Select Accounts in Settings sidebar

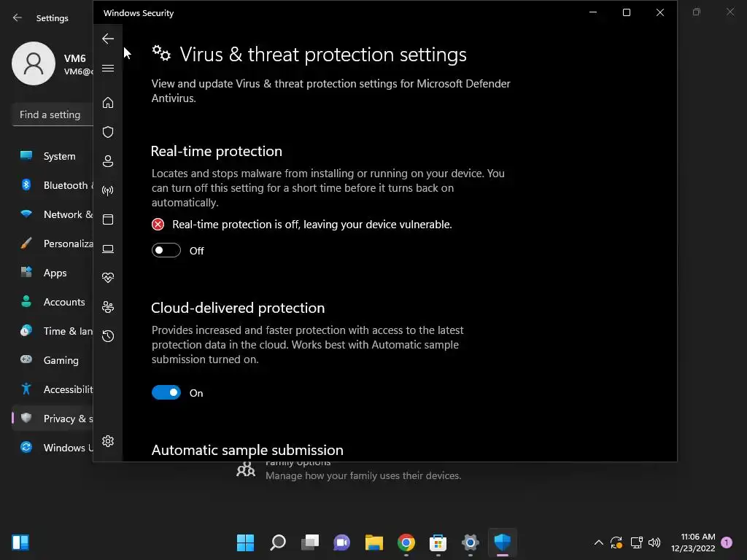[x=53, y=302]
